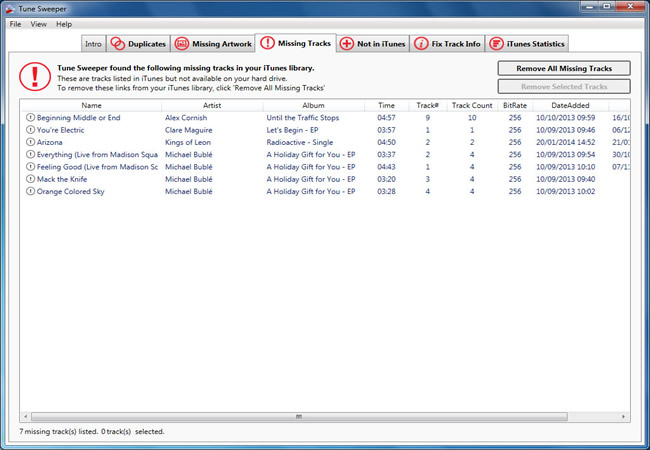The width and height of the screenshot is (650, 450).
Task: Open the Fix Track Info tab
Action: [x=447, y=44]
